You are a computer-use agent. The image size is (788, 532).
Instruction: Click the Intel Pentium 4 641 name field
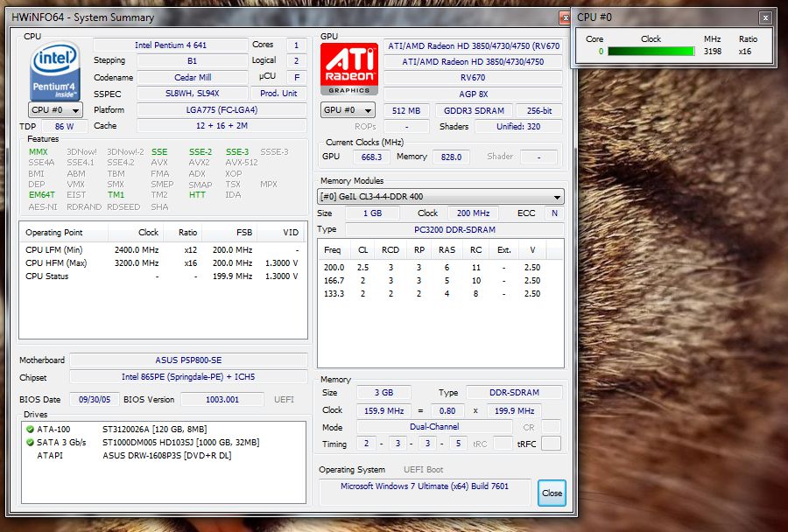[171, 45]
